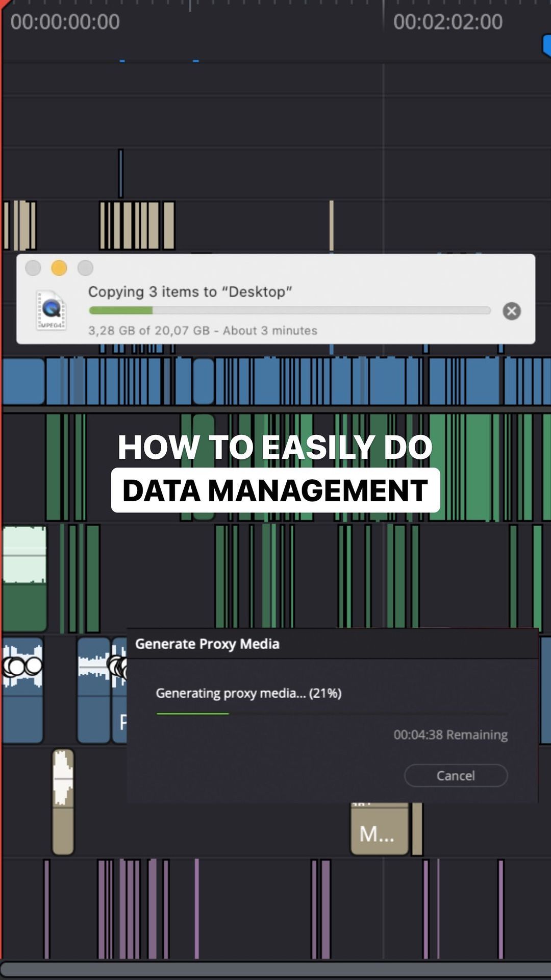
Task: Click the green file copy progress bar
Action: tap(289, 310)
